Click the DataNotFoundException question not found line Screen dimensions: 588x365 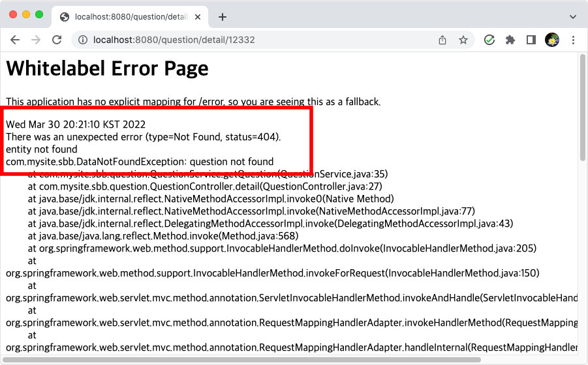coord(140,162)
